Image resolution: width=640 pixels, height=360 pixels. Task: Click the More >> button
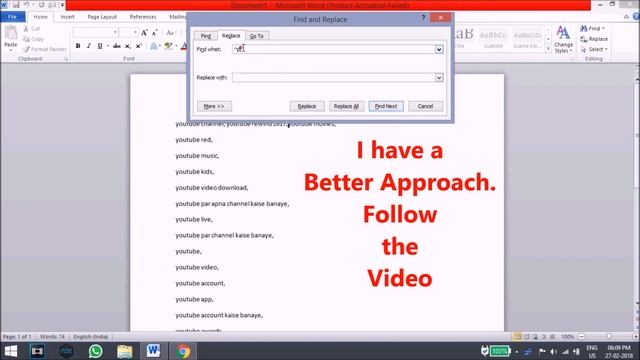[x=214, y=106]
